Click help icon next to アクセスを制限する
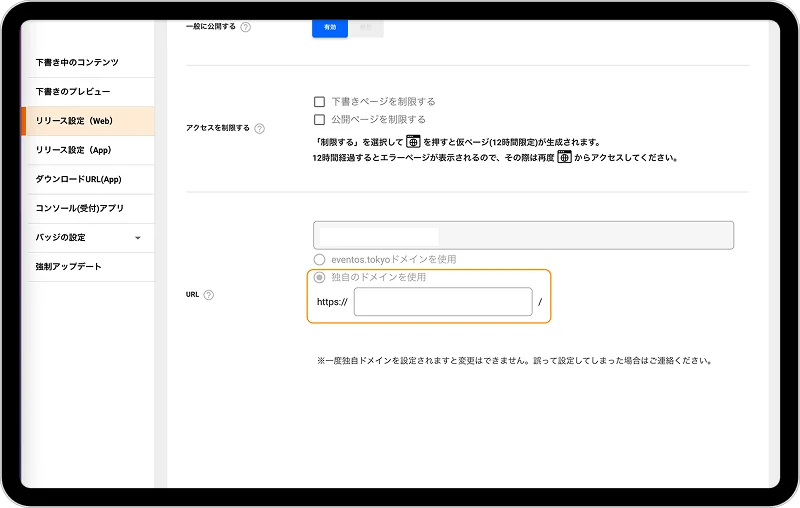This screenshot has height=508, width=800. click(x=260, y=128)
